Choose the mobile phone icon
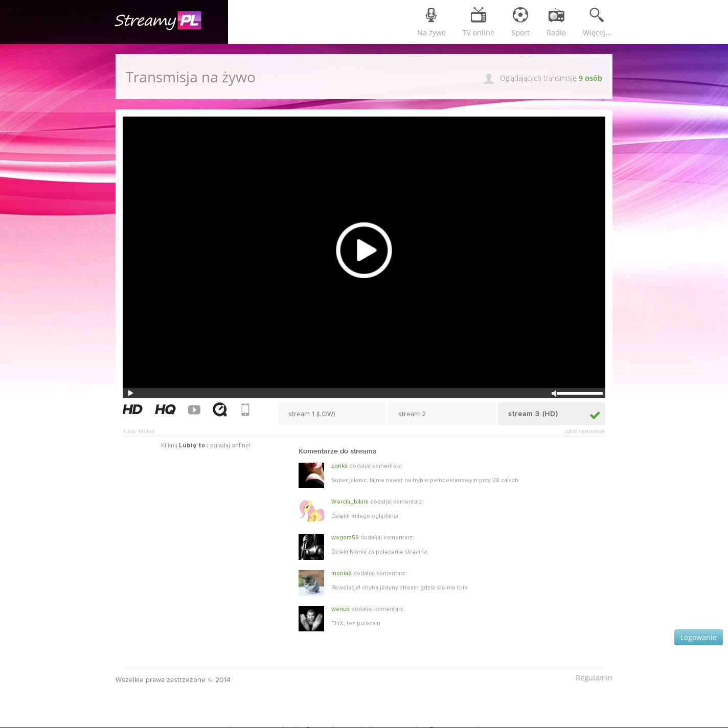 [x=245, y=409]
